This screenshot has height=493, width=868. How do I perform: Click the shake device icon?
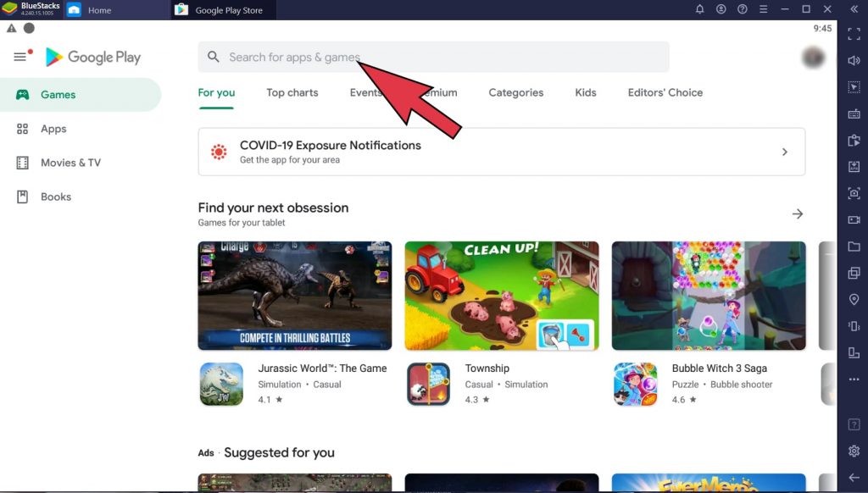(x=854, y=326)
